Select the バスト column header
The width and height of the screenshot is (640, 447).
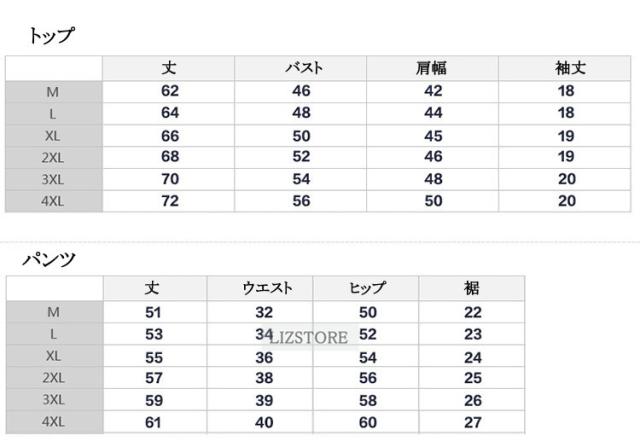point(301,69)
